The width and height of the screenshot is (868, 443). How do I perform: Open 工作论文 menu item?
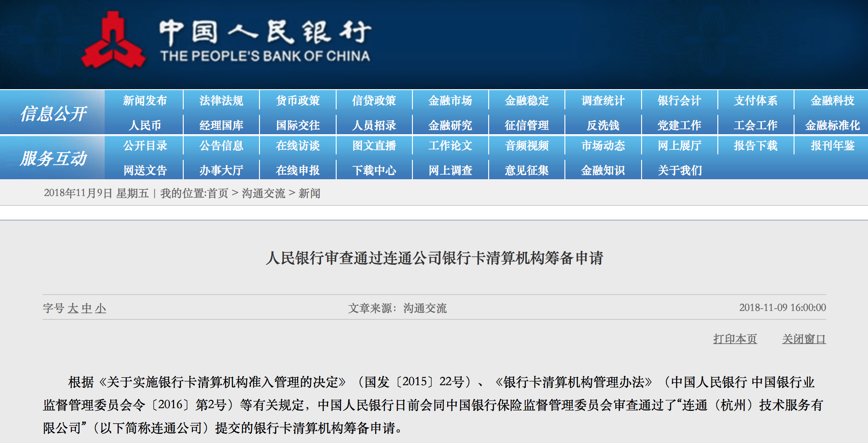point(450,146)
